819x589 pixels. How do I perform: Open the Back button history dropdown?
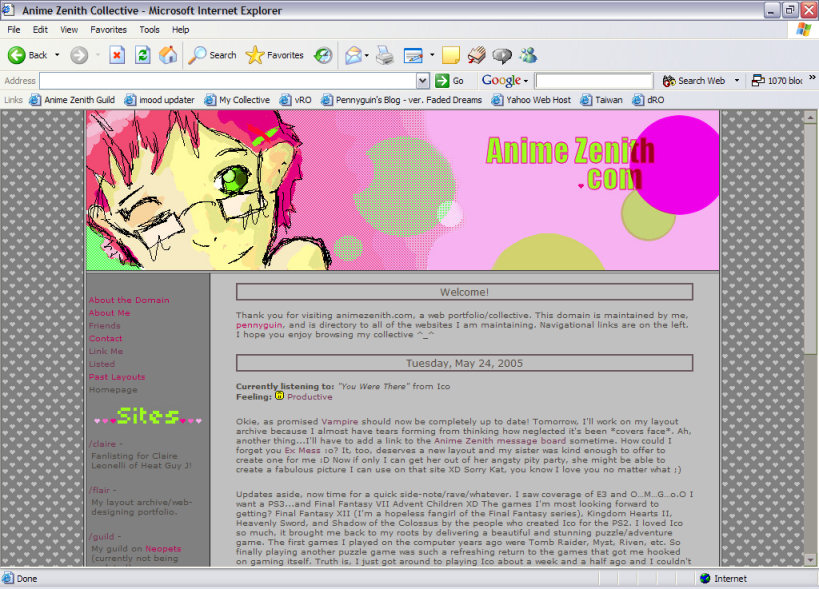click(57, 55)
